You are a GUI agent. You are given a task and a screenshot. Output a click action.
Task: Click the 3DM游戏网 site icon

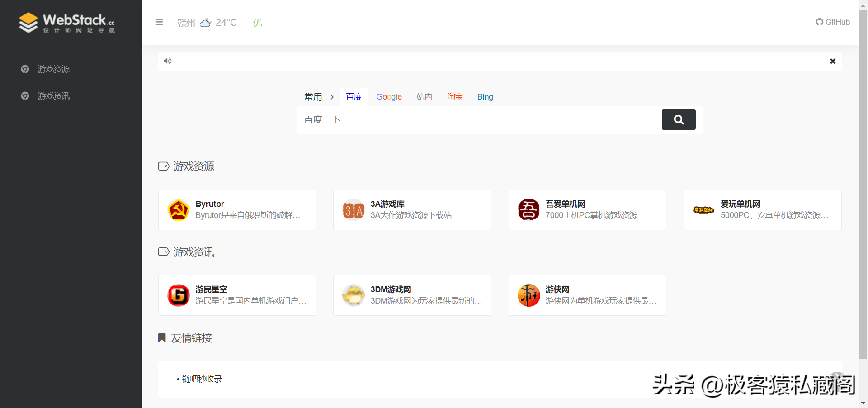(354, 295)
